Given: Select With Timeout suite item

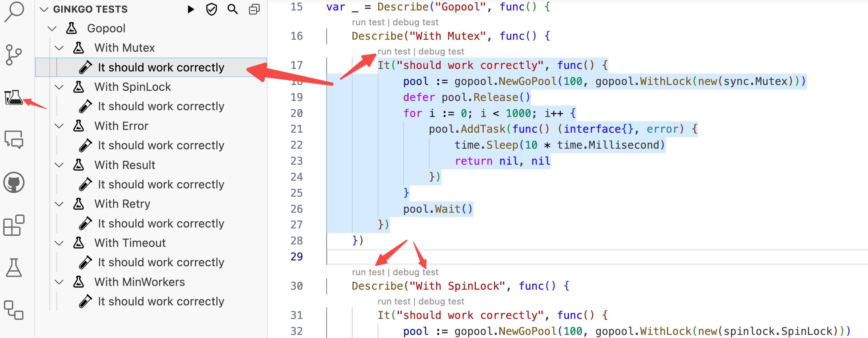Looking at the screenshot, I should click(130, 243).
